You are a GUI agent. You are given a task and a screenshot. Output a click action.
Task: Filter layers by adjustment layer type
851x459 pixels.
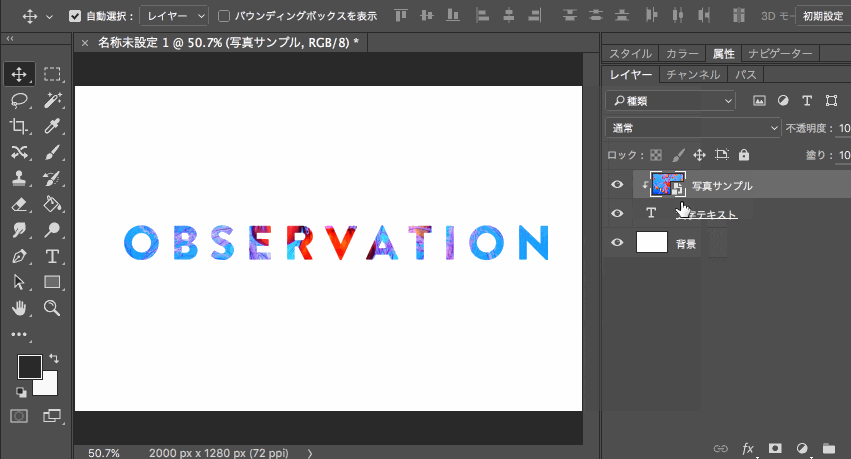pos(783,100)
